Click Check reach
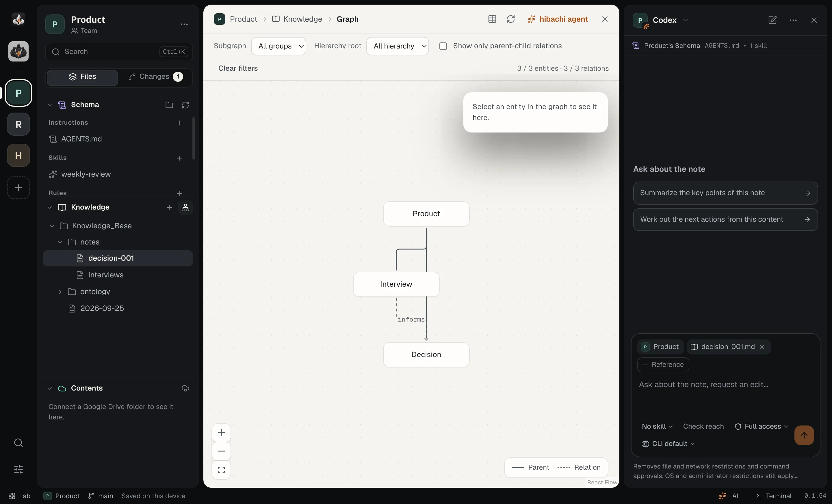The image size is (832, 504). (x=703, y=426)
